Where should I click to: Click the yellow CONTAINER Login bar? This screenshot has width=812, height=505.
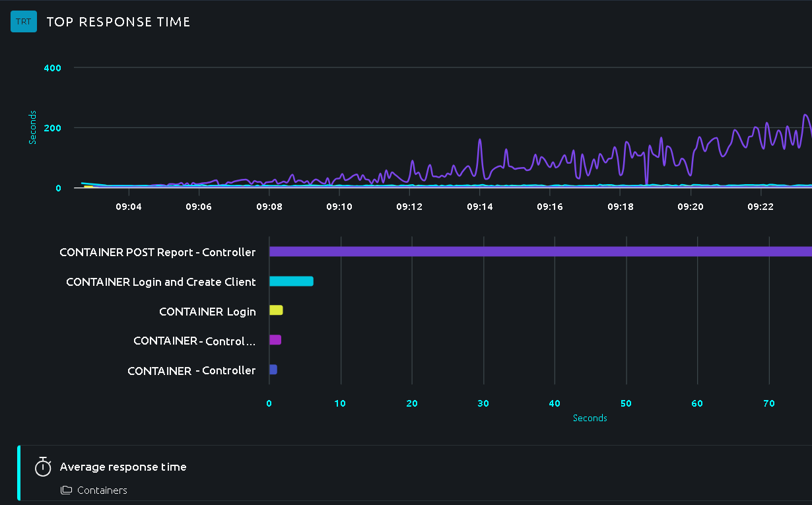coord(276,310)
